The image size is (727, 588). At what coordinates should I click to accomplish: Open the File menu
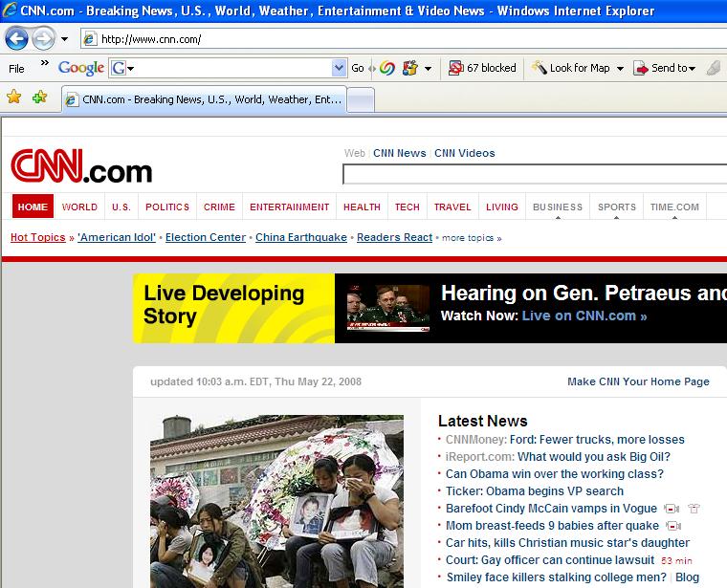click(x=16, y=69)
